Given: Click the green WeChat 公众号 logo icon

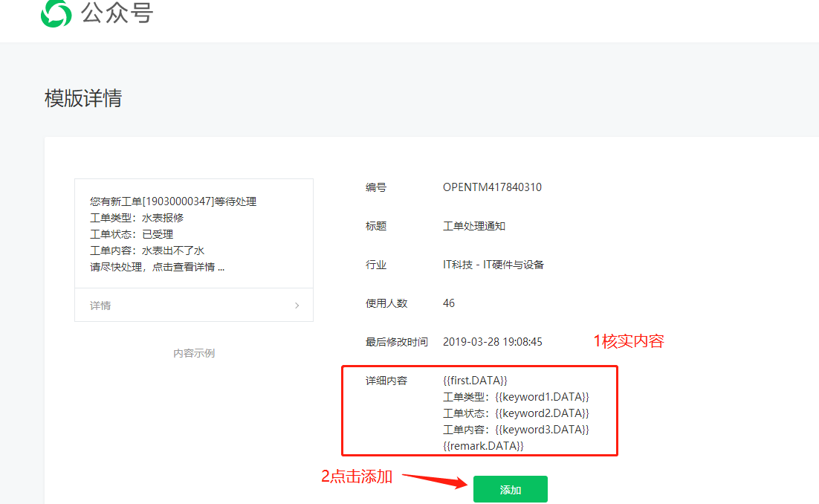Looking at the screenshot, I should click(56, 13).
